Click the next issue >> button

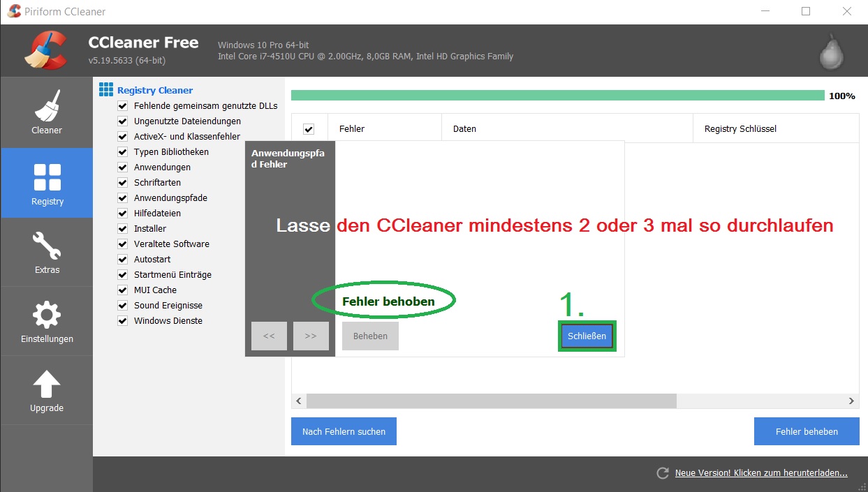311,336
